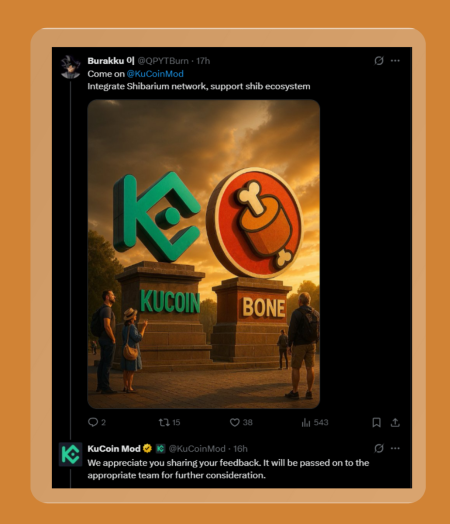Open the KuCoin and BONE image
Viewport: 450px width, 524px height.
(203, 254)
